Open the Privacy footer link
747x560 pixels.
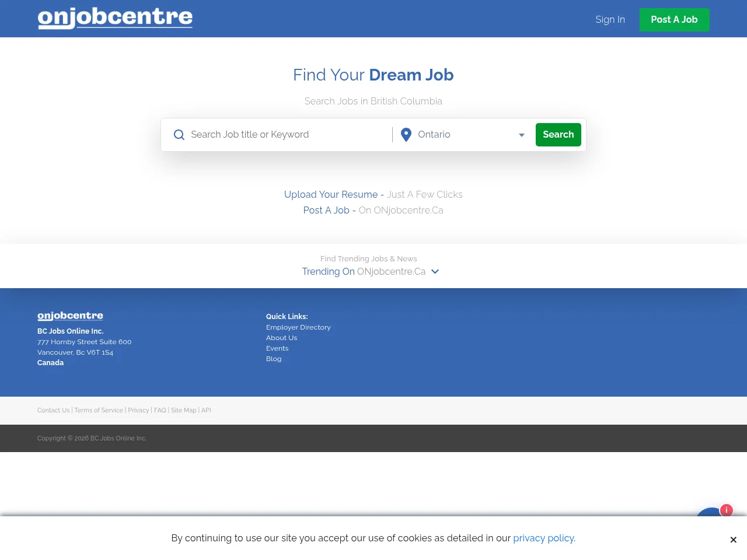pos(138,411)
